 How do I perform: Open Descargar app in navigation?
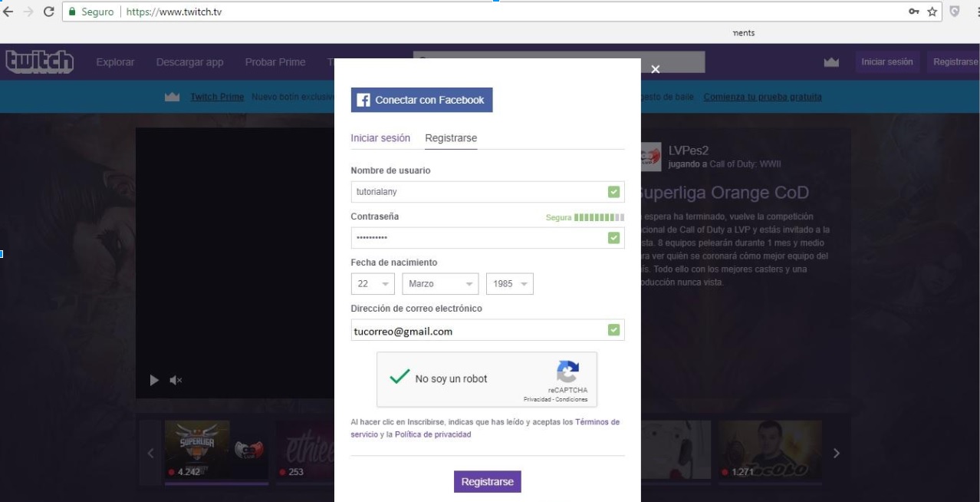[x=189, y=62]
